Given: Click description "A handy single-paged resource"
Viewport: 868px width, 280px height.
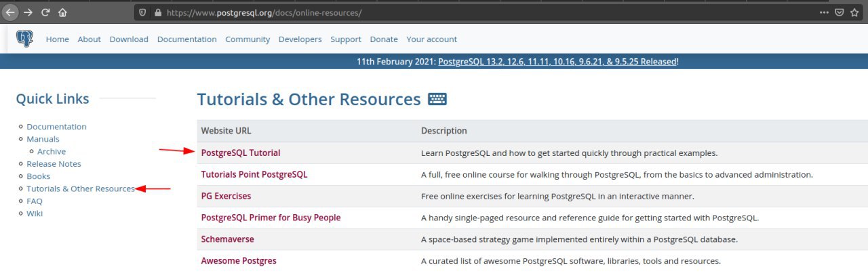Looking at the screenshot, I should pos(590,218).
